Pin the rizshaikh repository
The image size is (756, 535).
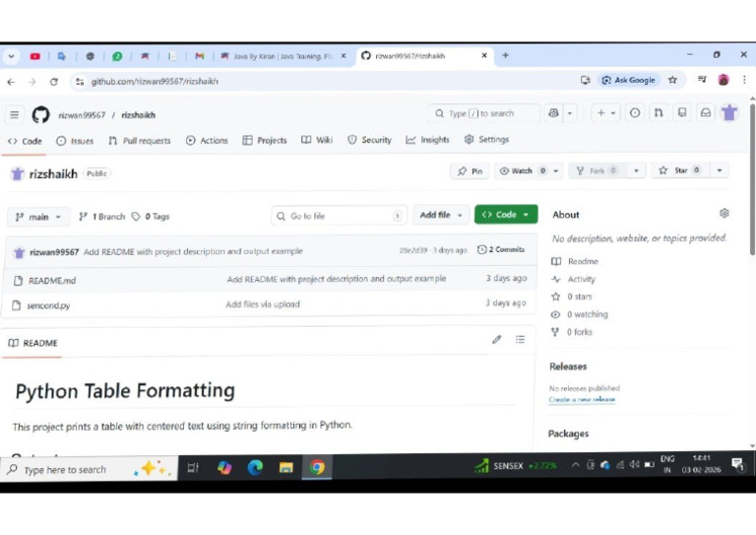coord(470,170)
